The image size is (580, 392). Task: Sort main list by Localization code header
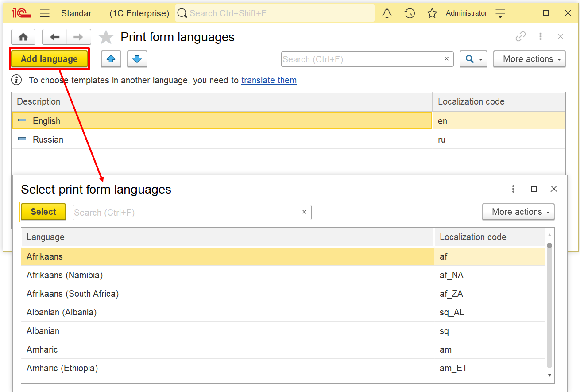pos(499,101)
